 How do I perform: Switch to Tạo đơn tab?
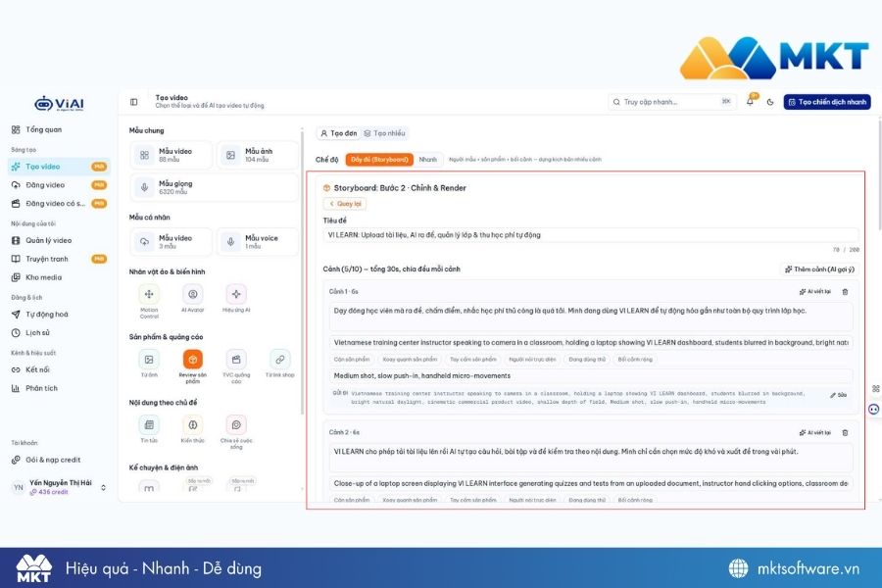pos(339,133)
